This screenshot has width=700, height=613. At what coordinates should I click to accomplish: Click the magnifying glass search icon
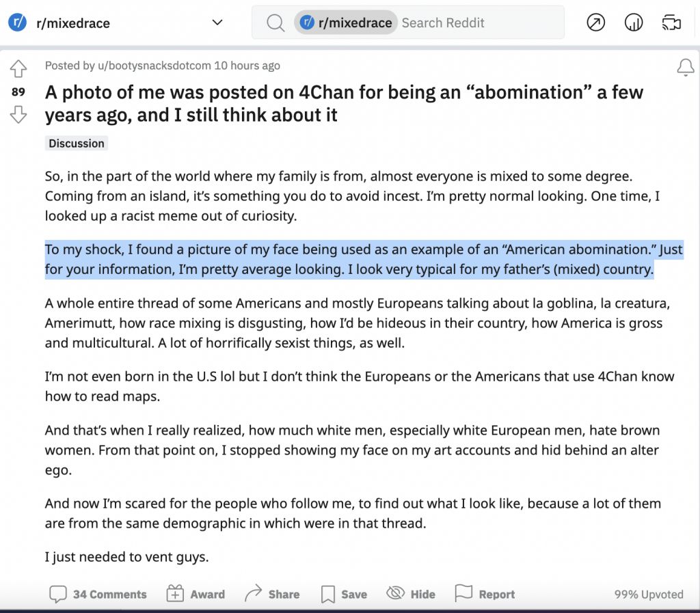pyautogui.click(x=275, y=23)
